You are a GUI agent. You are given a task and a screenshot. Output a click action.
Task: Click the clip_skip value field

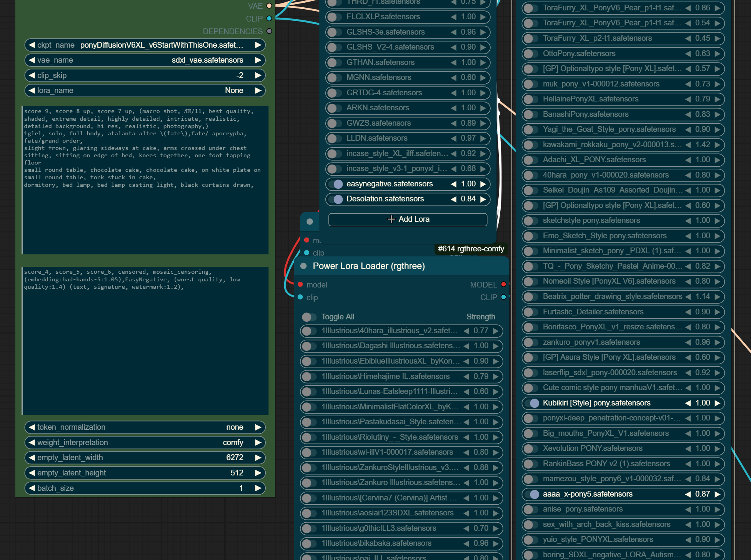click(x=145, y=75)
